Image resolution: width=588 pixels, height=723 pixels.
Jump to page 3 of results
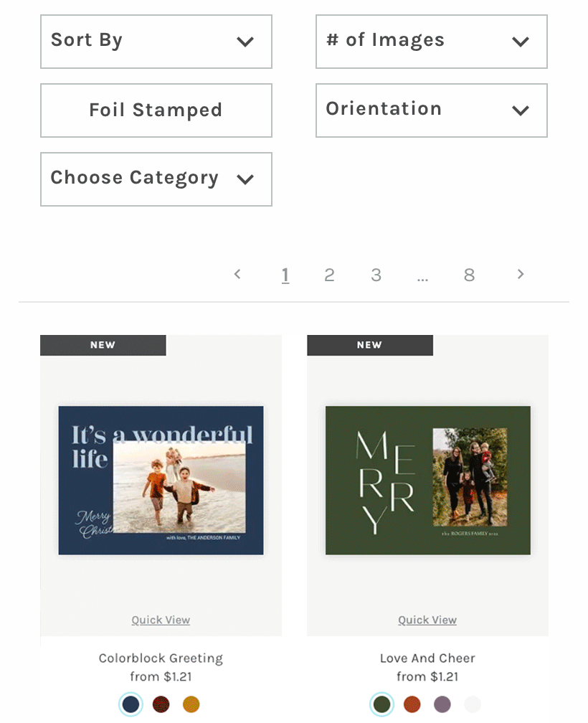[376, 275]
